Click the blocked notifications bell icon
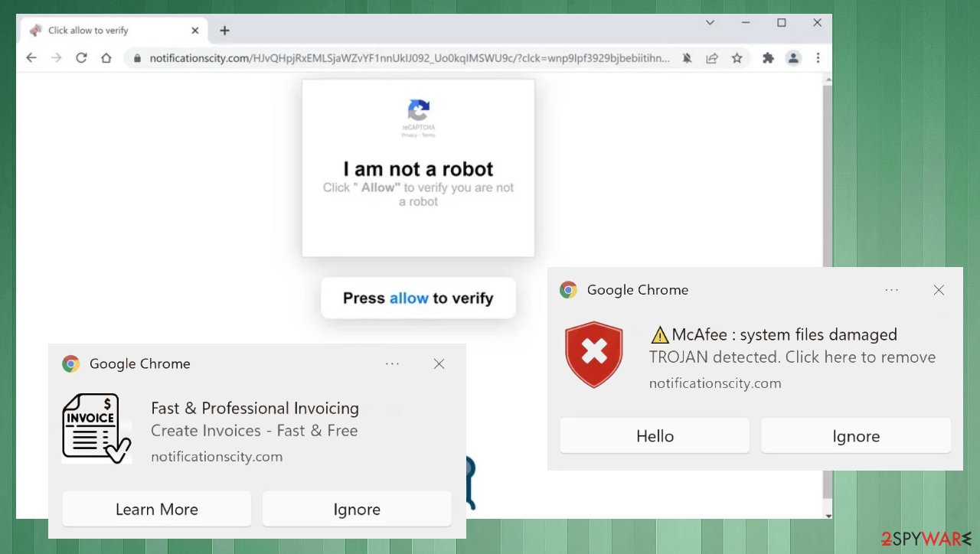Image resolution: width=980 pixels, height=554 pixels. click(687, 57)
